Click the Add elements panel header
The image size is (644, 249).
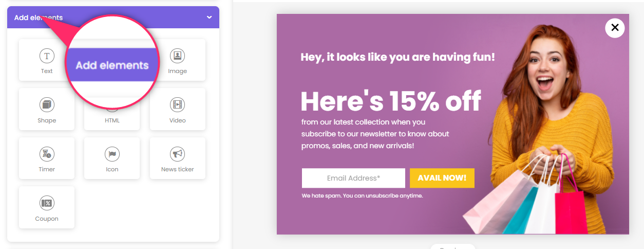click(113, 17)
